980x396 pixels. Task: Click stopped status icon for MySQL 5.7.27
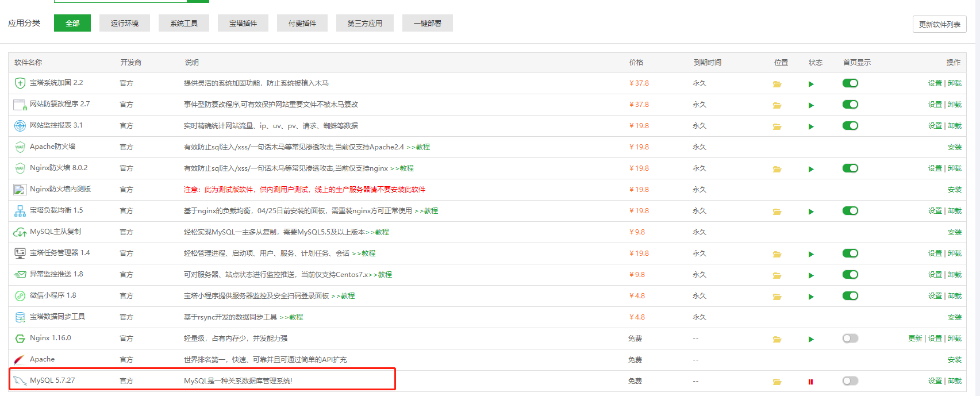810,382
